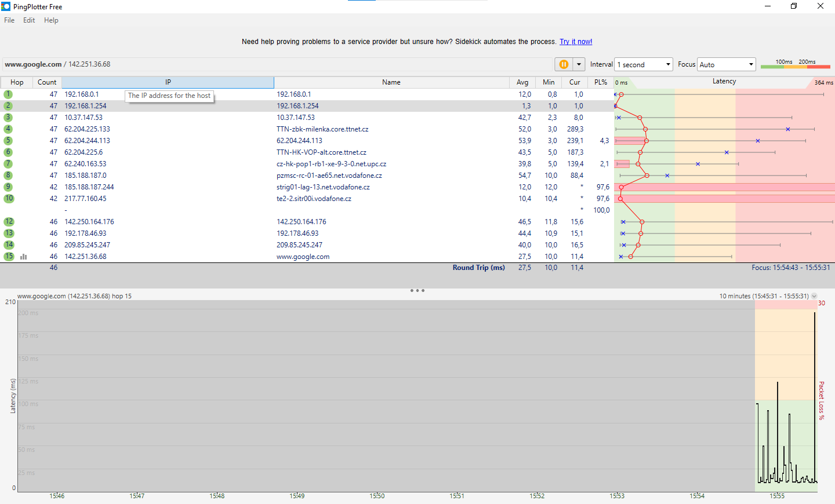Viewport: 835px width, 504px height.
Task: Click the hop 14 green badge
Action: (x=9, y=245)
